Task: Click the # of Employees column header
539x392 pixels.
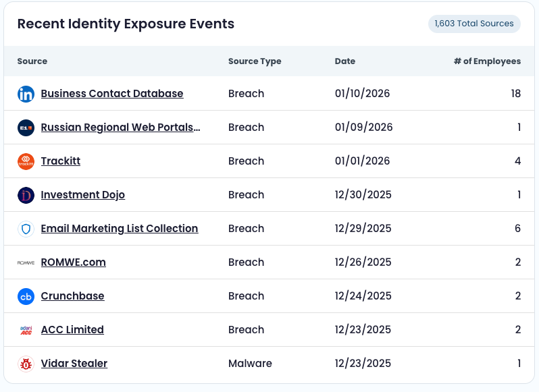Action: point(487,61)
